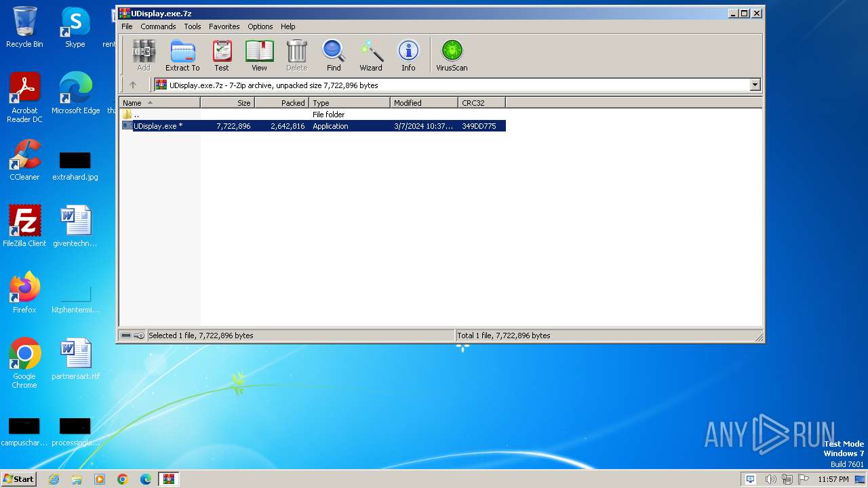
Task: Open Extract To from the toolbar
Action: (x=182, y=55)
